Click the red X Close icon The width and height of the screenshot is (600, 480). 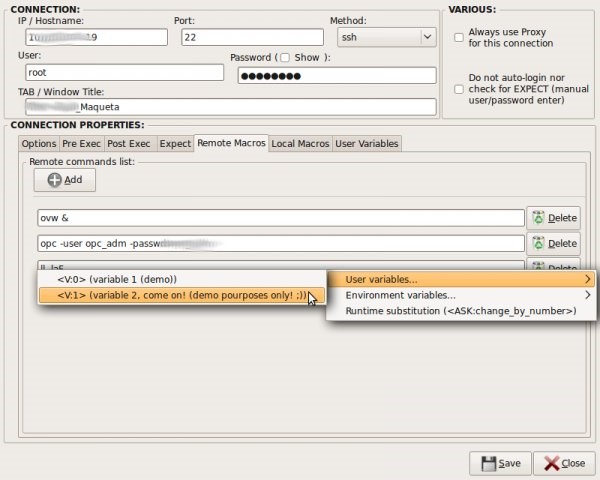tap(551, 464)
